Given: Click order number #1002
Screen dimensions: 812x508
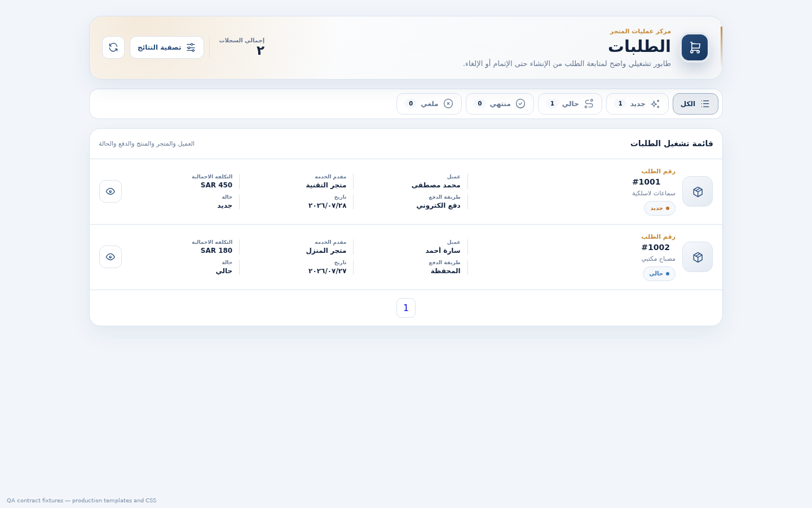Looking at the screenshot, I should pos(656,247).
